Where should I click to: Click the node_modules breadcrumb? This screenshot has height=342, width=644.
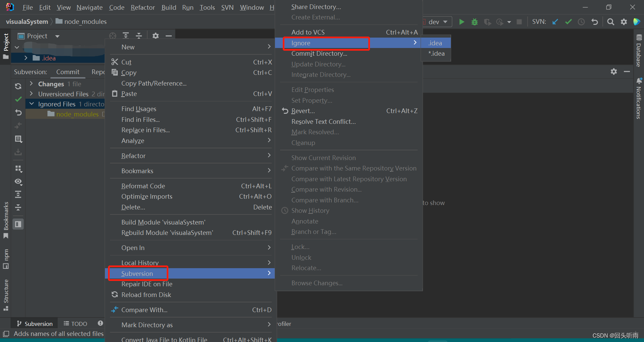pyautogui.click(x=81, y=21)
